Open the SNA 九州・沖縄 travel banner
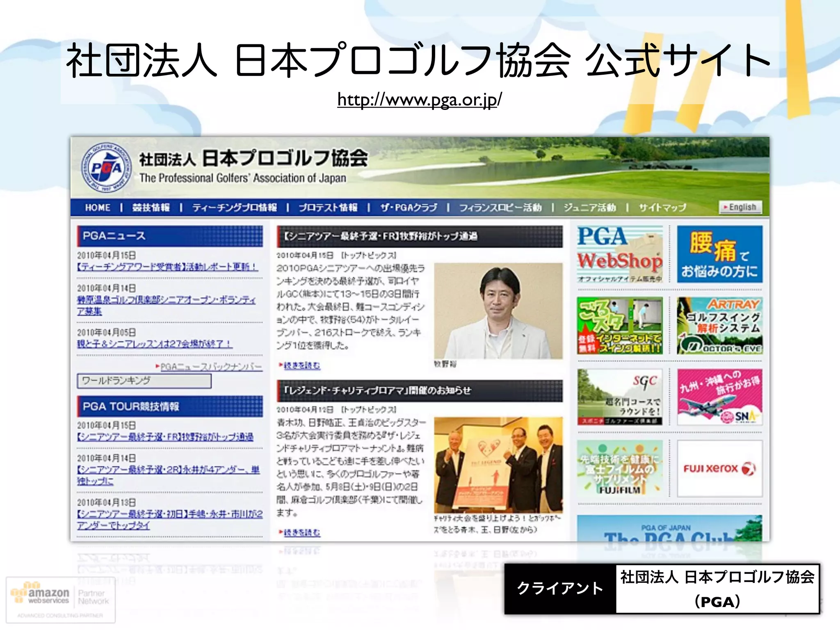 pyautogui.click(x=720, y=397)
